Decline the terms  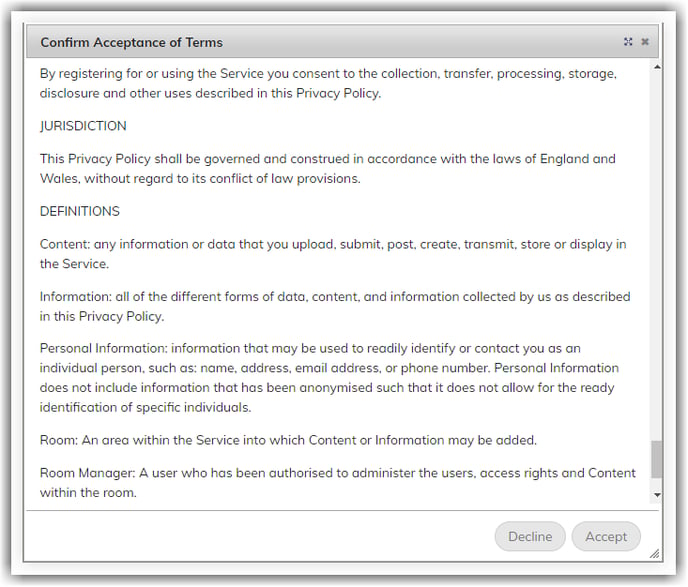(530, 537)
